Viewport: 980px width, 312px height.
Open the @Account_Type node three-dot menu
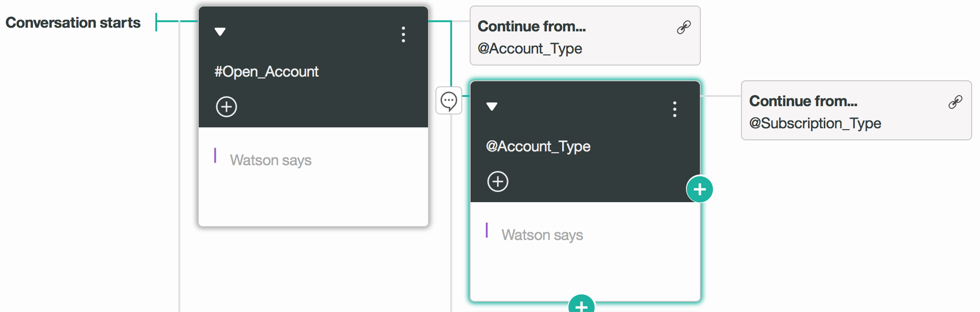tap(674, 109)
